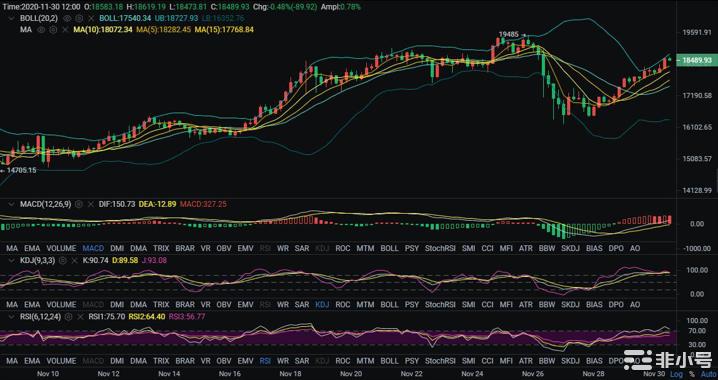Collapse the RSI(6,12,24) pane chevron

click(x=12, y=316)
